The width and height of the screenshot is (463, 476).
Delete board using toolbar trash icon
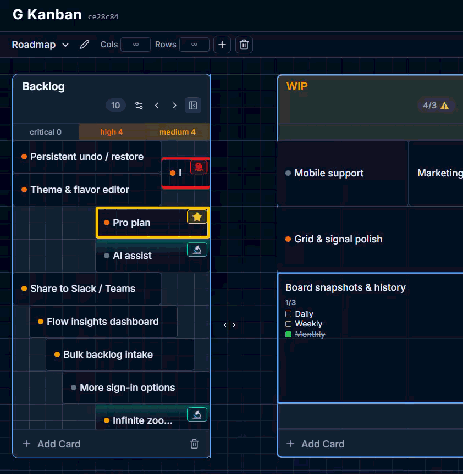click(244, 45)
